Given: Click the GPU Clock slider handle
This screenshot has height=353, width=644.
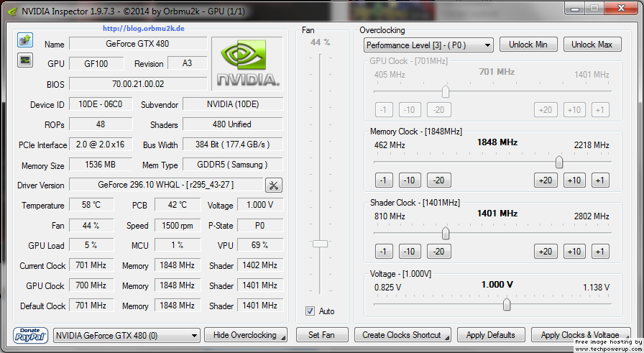Looking at the screenshot, I should click(446, 91).
